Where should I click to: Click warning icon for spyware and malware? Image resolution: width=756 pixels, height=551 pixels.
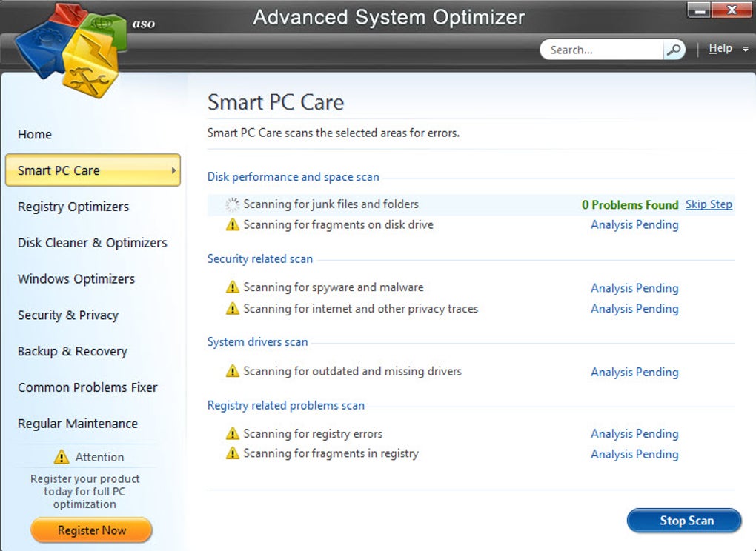coord(233,287)
